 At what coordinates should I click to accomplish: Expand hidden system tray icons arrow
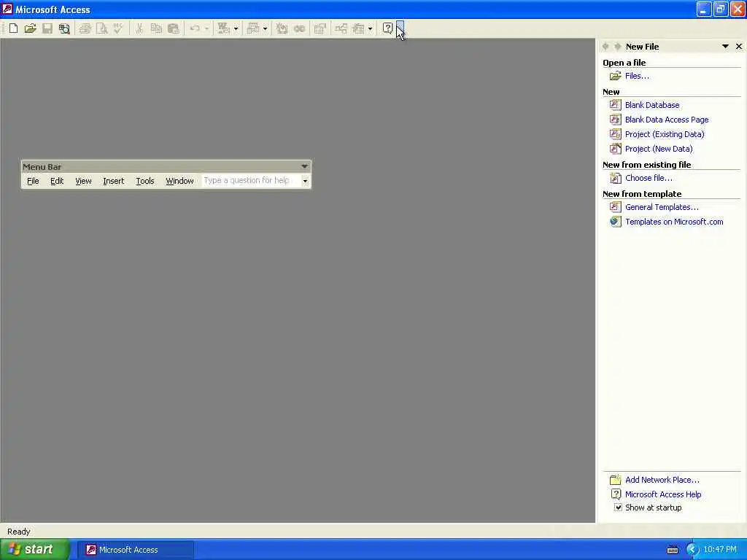click(x=692, y=550)
